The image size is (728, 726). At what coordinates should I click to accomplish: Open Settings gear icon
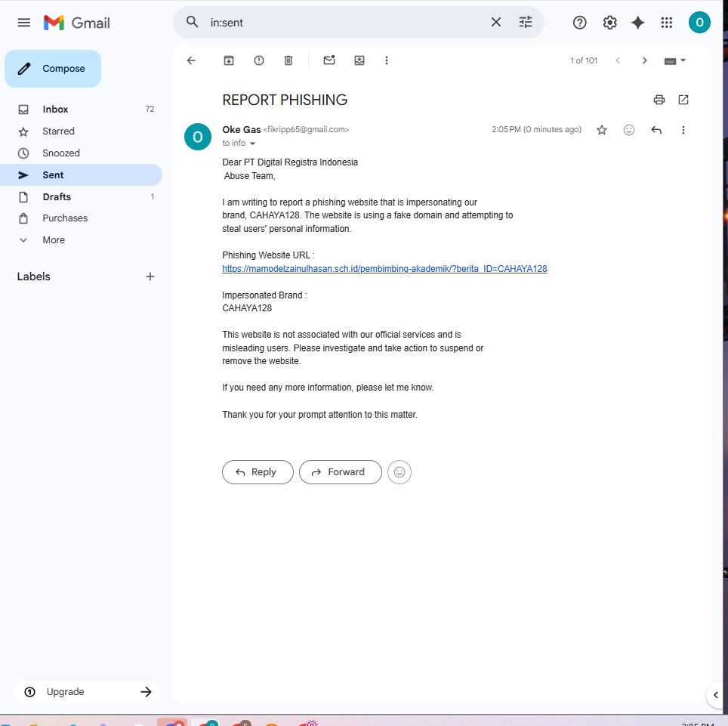(x=609, y=23)
